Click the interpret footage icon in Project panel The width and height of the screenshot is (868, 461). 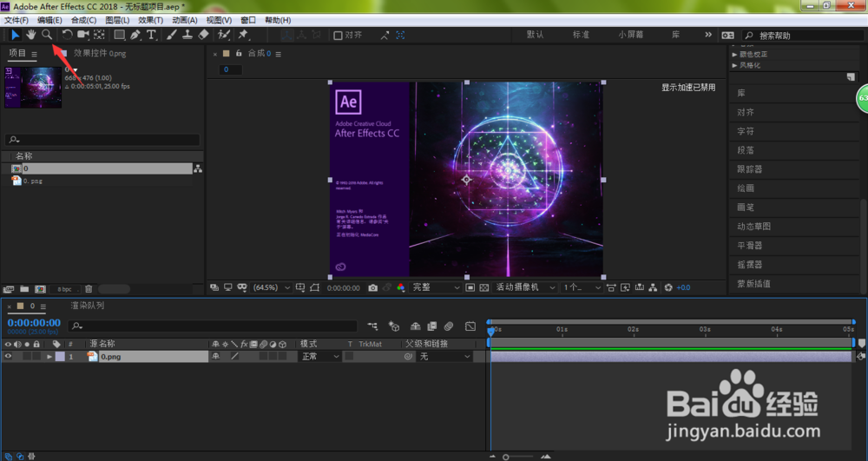[9, 289]
